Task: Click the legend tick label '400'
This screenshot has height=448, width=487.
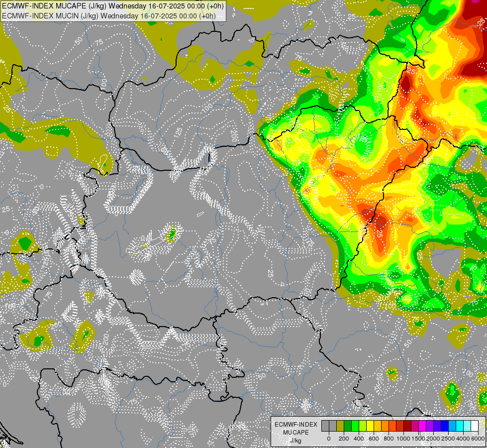Action: pos(359,439)
